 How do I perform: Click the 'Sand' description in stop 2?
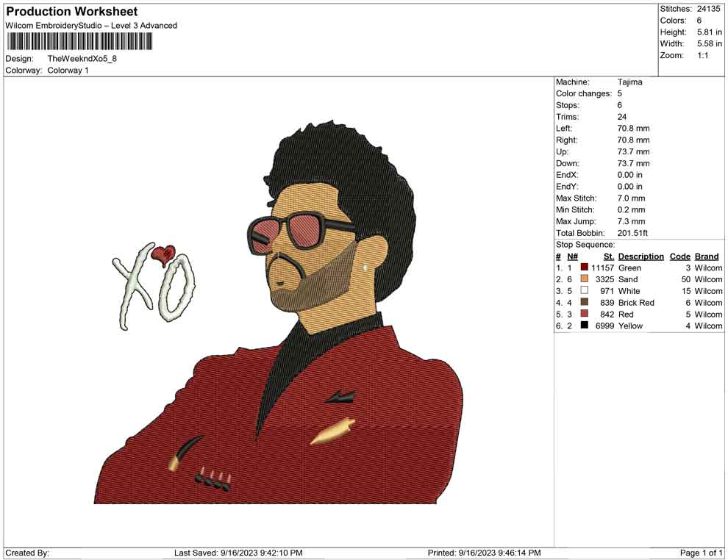point(628,279)
